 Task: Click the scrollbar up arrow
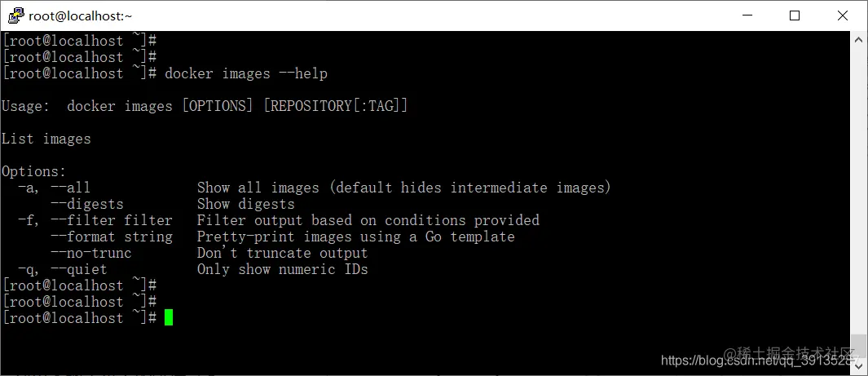tap(858, 40)
